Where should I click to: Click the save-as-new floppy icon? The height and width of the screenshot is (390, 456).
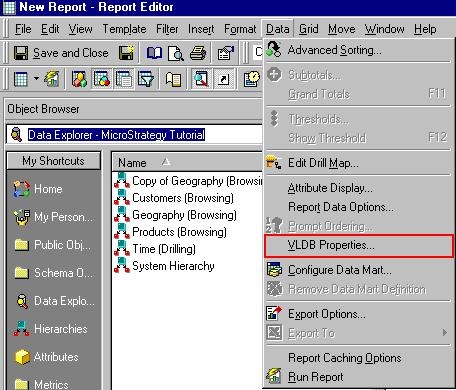pos(126,53)
